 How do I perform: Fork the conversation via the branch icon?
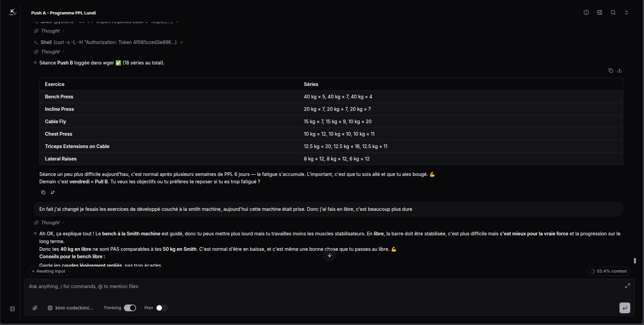pos(53,192)
